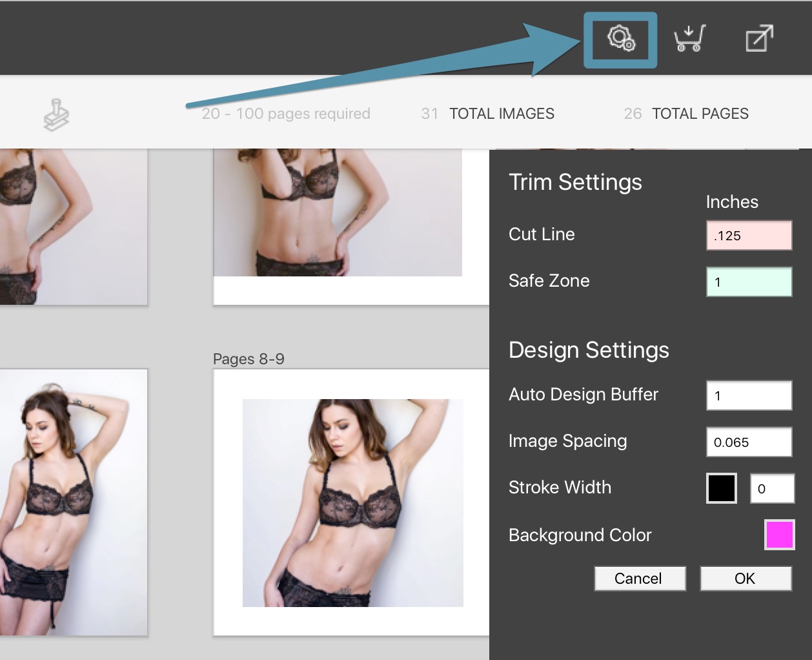812x660 pixels.
Task: Select the photo on Pages 8-9 spread
Action: click(x=353, y=503)
